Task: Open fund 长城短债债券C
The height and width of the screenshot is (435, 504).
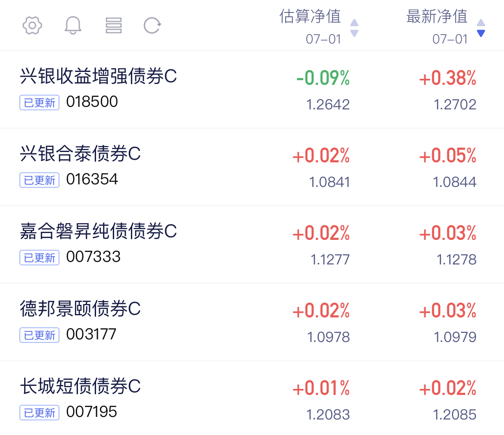Action: click(252, 398)
